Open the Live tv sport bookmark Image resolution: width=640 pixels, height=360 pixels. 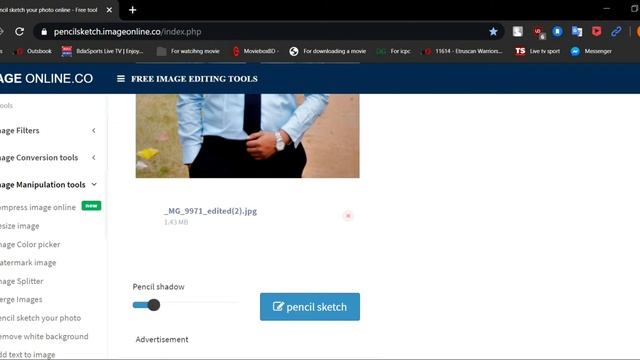[x=537, y=51]
